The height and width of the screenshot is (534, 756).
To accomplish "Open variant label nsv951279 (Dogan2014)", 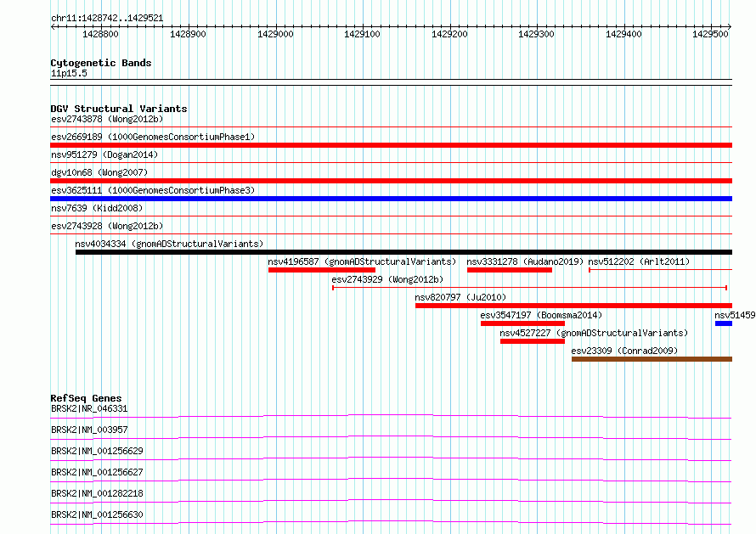I will coord(104,155).
